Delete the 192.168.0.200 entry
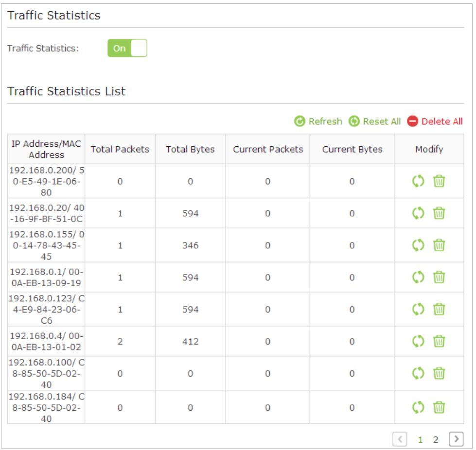This screenshot has height=450, width=476. (x=439, y=181)
